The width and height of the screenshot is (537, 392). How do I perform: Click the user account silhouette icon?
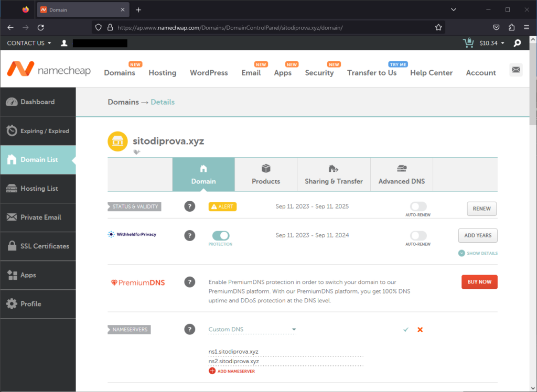click(x=64, y=43)
